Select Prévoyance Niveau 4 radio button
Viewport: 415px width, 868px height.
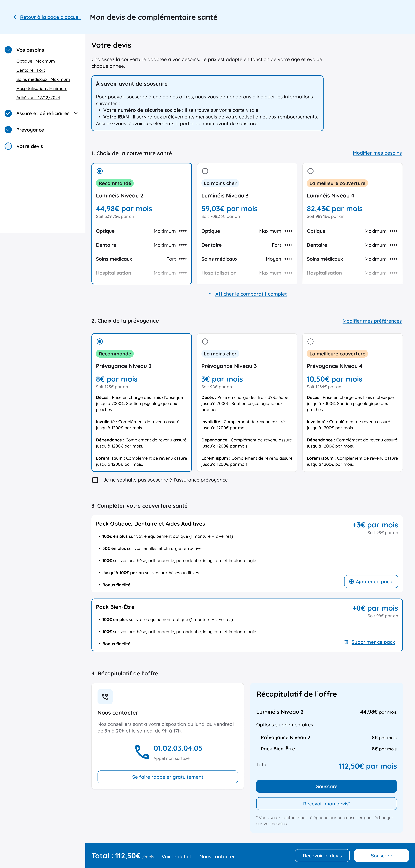(311, 341)
